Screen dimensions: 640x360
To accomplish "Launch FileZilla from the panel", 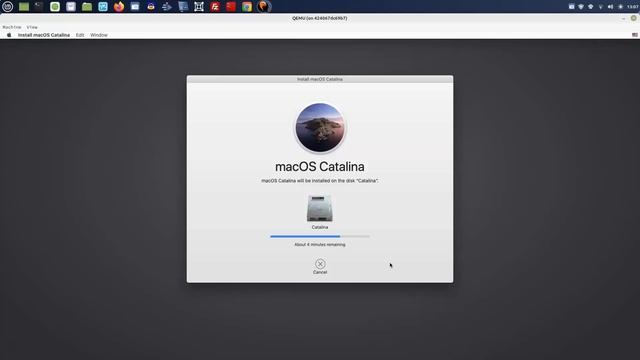I will coord(215,7).
